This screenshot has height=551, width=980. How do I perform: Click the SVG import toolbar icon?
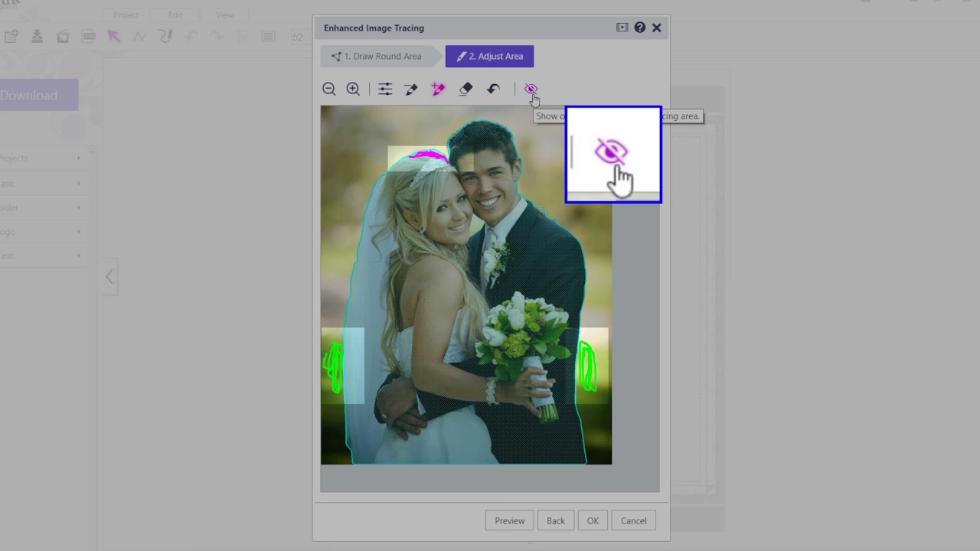pos(89,36)
